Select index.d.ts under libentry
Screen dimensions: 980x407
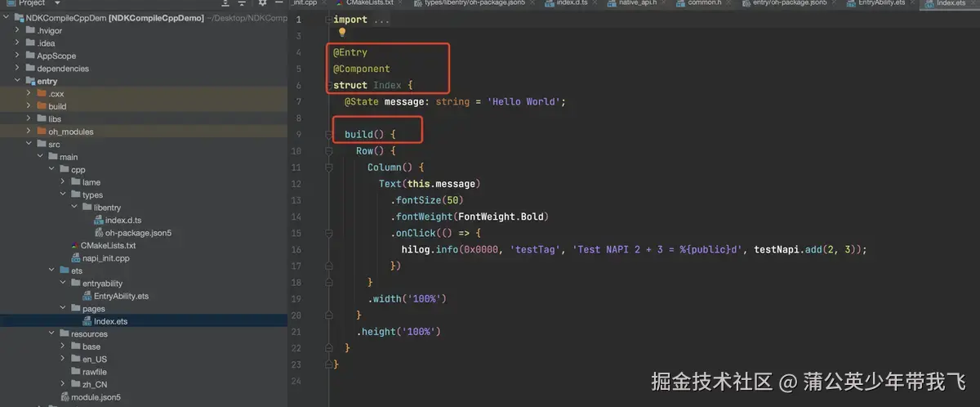[123, 220]
